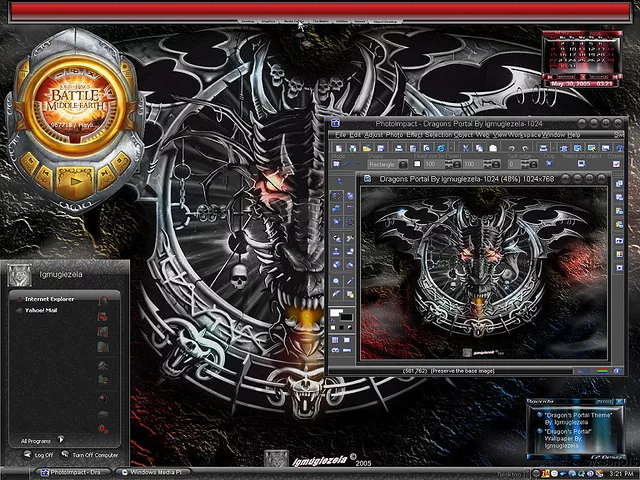Screen dimensions: 640x480
Task: Open the Edit menu in PhotoImpact
Action: coord(356,134)
